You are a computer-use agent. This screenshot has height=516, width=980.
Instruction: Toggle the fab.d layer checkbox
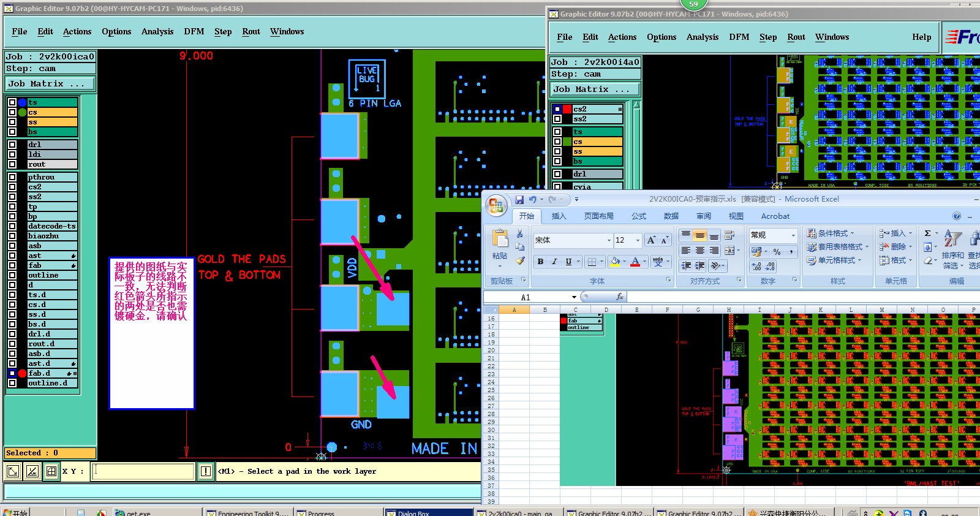click(x=12, y=373)
